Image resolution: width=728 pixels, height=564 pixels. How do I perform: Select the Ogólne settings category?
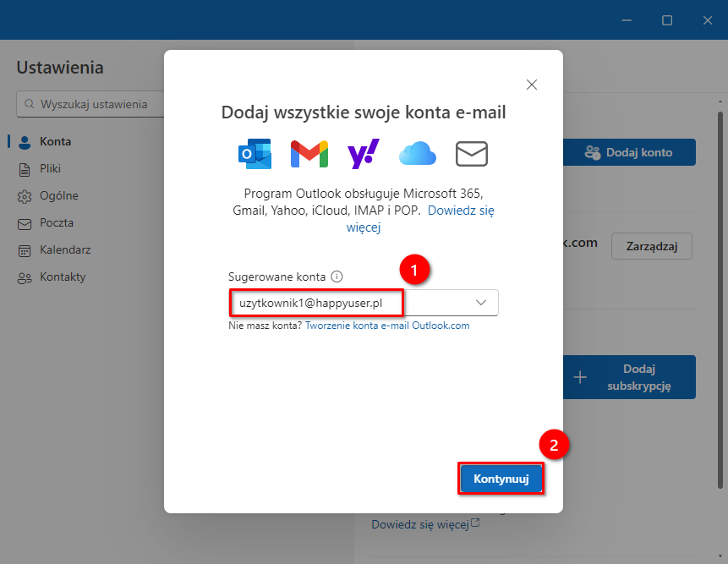tap(59, 196)
